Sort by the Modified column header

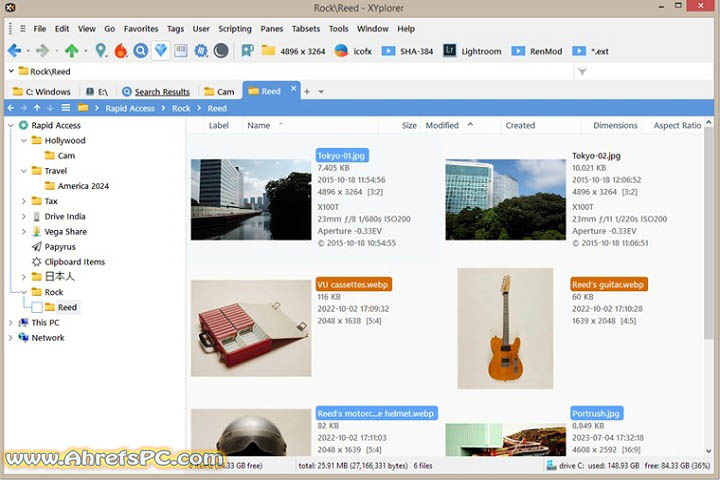pos(442,125)
